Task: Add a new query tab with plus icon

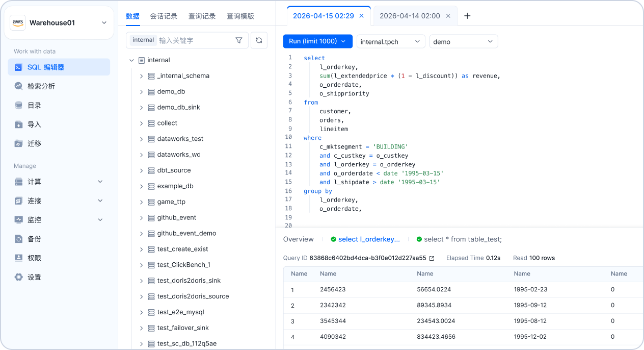Action: [467, 16]
